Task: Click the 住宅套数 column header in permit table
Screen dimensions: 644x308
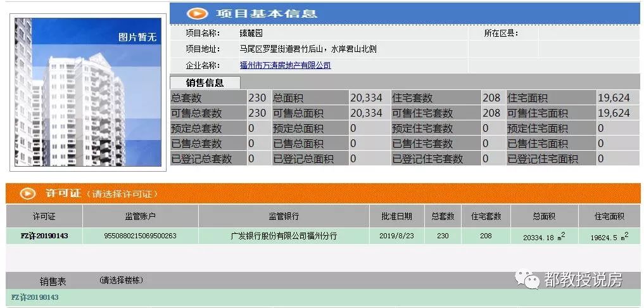Action: coord(486,216)
